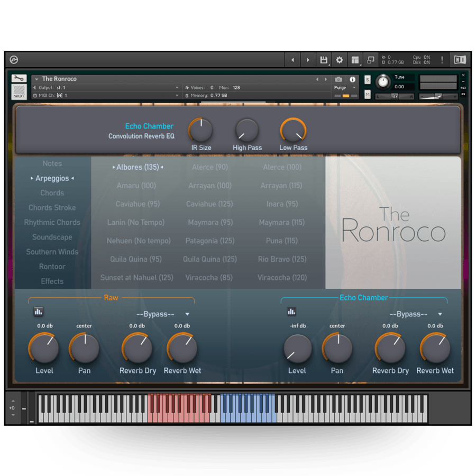Click the camera snapshot icon

tap(339, 79)
